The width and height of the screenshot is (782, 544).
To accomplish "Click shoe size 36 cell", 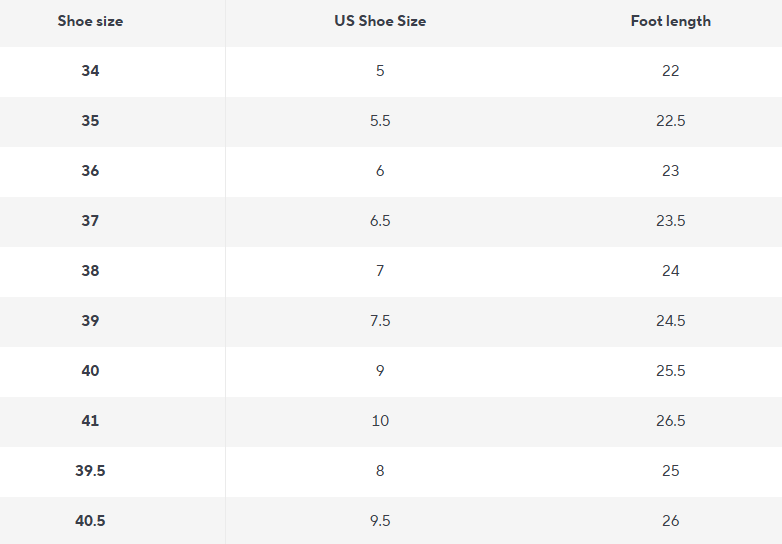I will click(90, 171).
